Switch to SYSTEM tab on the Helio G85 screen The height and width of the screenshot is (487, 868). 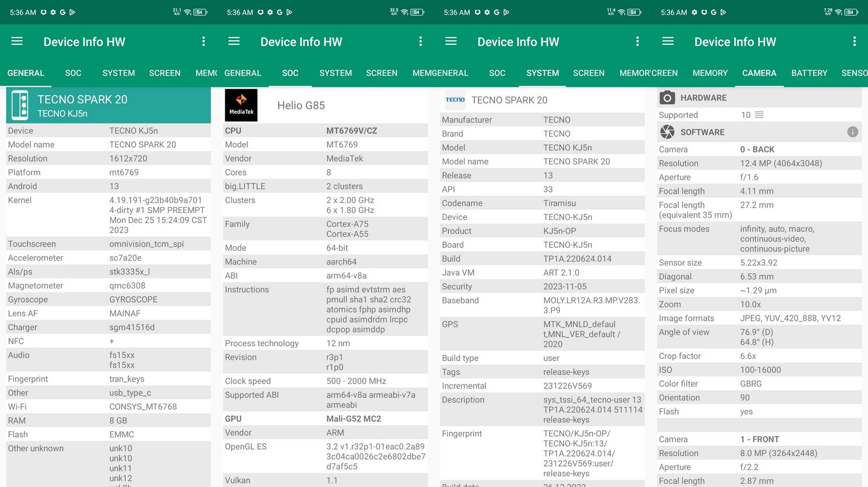[x=335, y=73]
